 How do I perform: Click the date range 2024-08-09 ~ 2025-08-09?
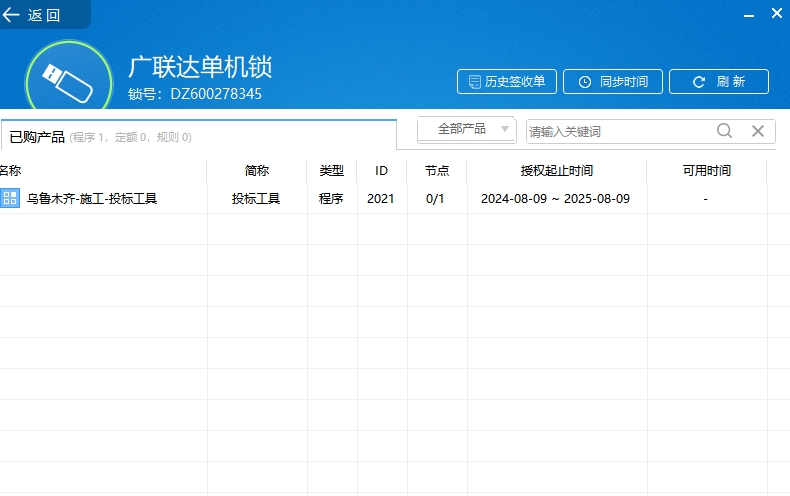pyautogui.click(x=556, y=199)
